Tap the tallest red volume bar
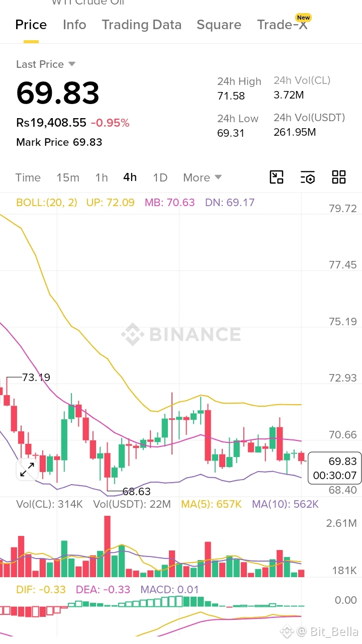 click(107, 546)
